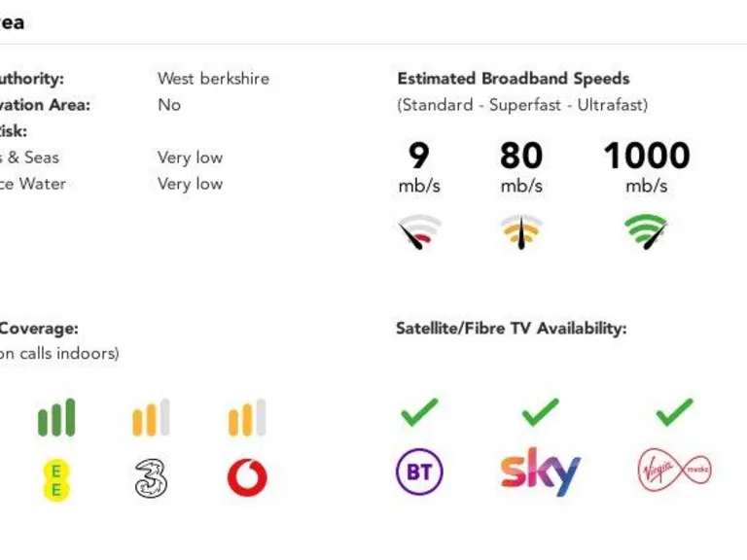Image resolution: width=747 pixels, height=560 pixels.
Task: Click the green checkmark above BT
Action: [419, 412]
